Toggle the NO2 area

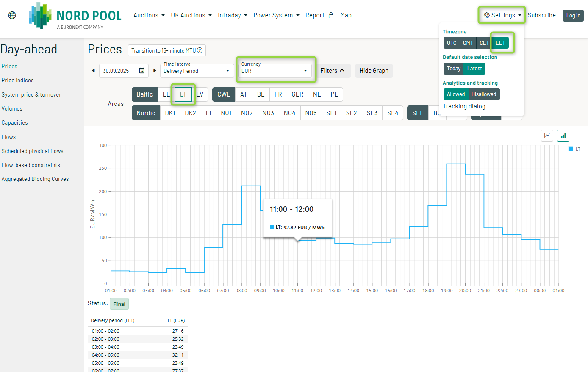click(247, 113)
